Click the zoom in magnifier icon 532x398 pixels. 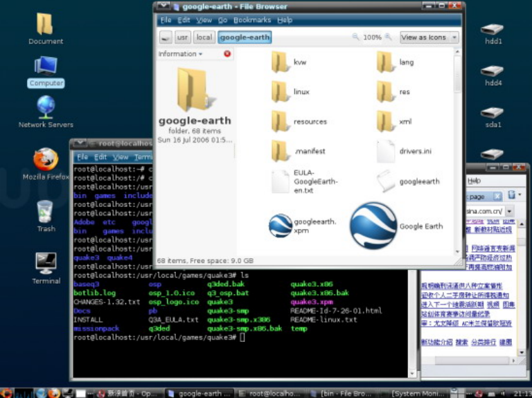pyautogui.click(x=389, y=37)
